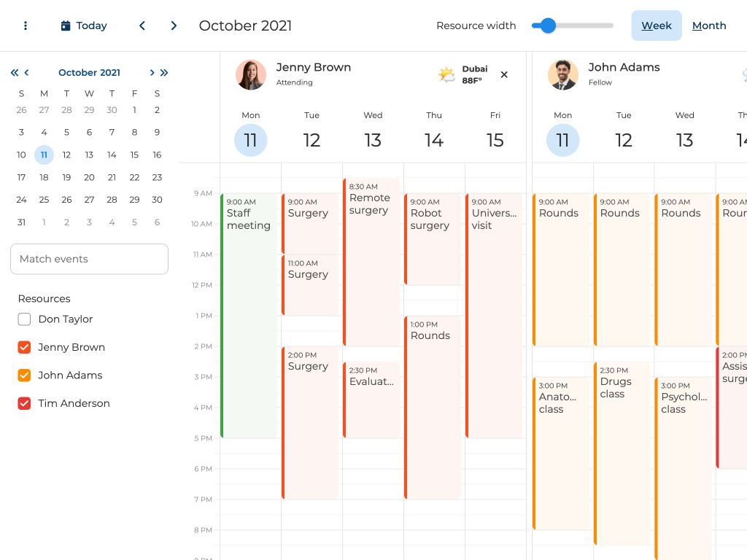This screenshot has width=747, height=560.
Task: Go to previous month in mini calendar
Action: coord(27,72)
